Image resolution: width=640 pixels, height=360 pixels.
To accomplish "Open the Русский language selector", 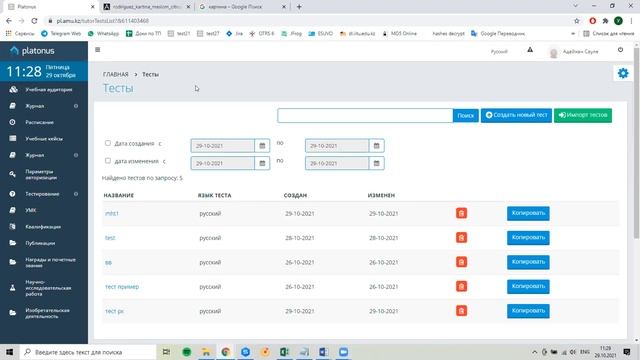I will (x=499, y=52).
